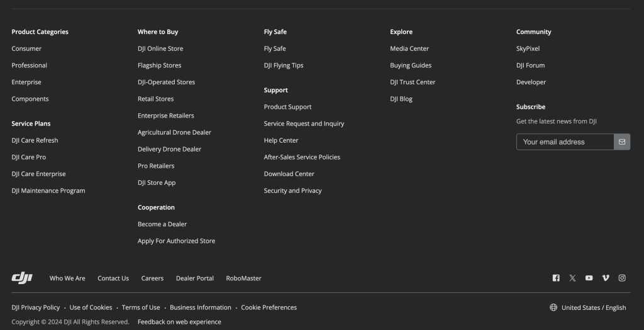Open DJI Care Refresh link
This screenshot has width=644, height=330.
pyautogui.click(x=35, y=140)
